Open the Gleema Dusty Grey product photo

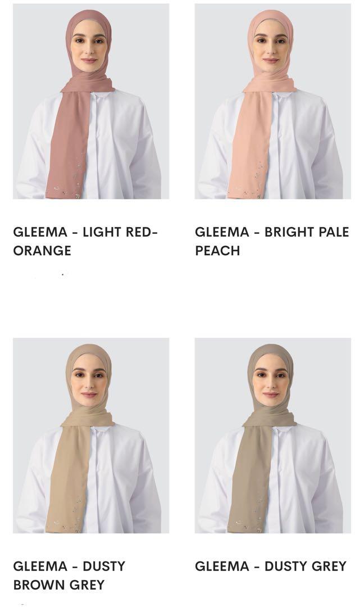pyautogui.click(x=272, y=436)
